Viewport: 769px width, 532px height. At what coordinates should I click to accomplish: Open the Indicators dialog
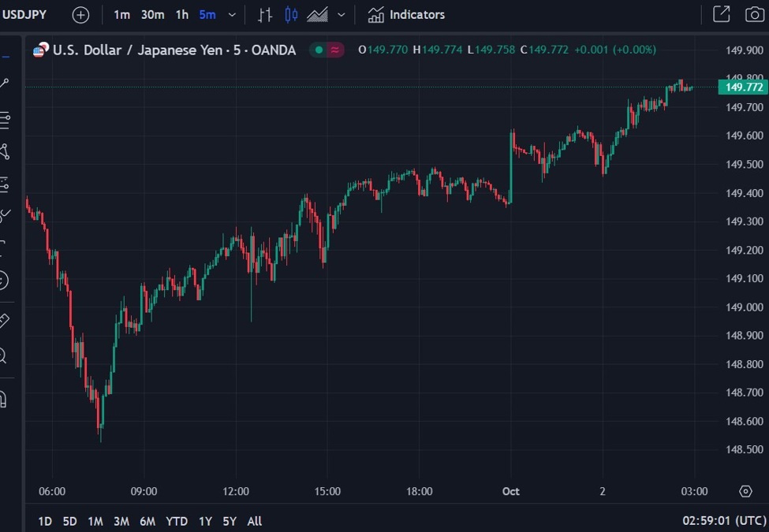pyautogui.click(x=406, y=15)
